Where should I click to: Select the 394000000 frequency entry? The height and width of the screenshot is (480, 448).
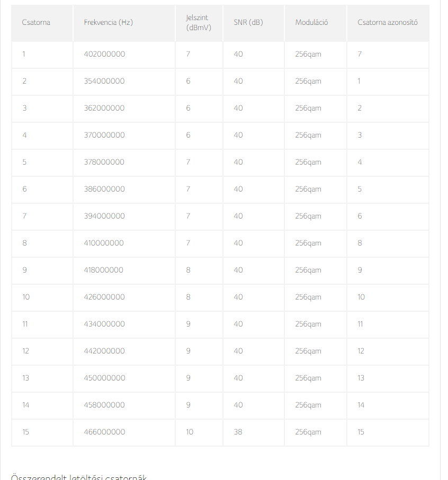tap(104, 216)
